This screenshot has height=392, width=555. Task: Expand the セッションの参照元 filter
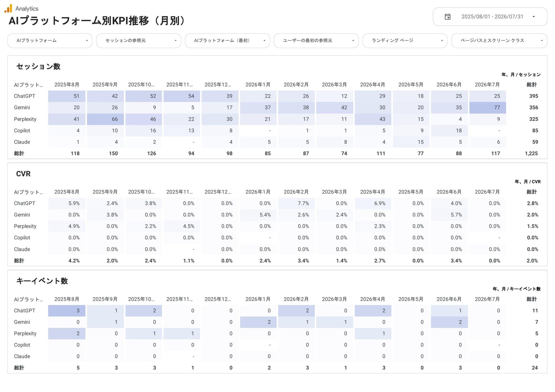click(x=139, y=41)
